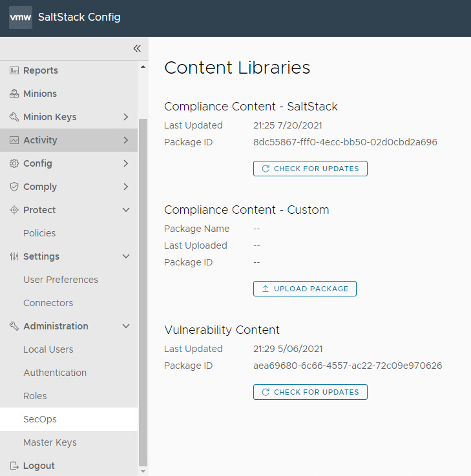Viewport: 471px width, 476px height.
Task: Click Package ID aea69680-6c66-4557-ac22-72c09e970626
Action: pos(348,366)
